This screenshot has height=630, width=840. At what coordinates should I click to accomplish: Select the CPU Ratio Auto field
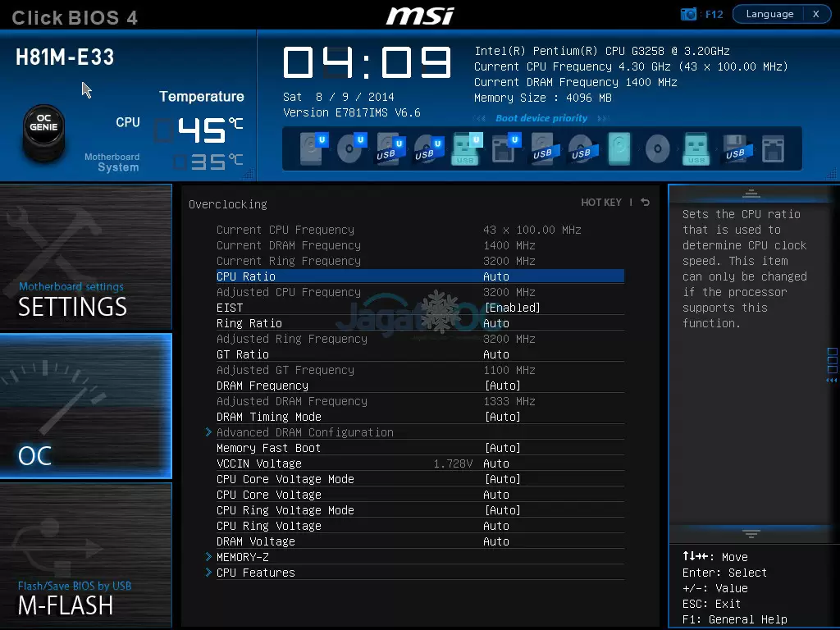[496, 276]
